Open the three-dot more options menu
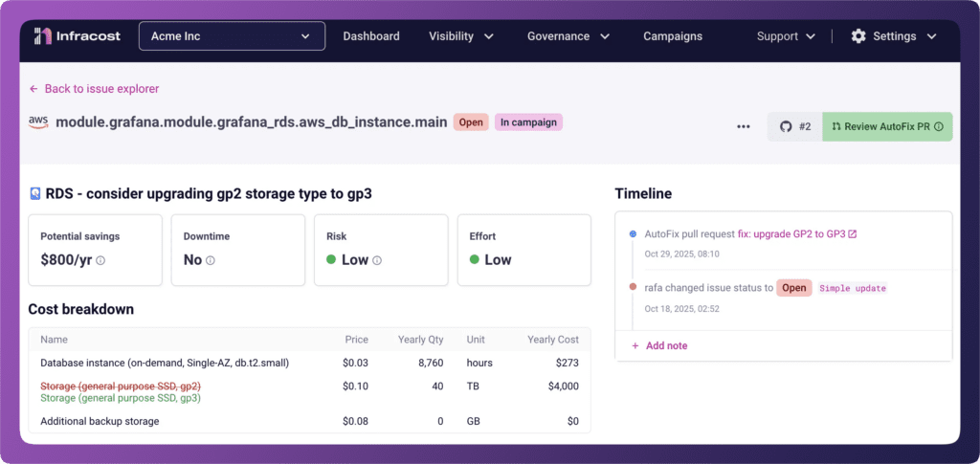Image resolution: width=980 pixels, height=464 pixels. pyautogui.click(x=744, y=126)
